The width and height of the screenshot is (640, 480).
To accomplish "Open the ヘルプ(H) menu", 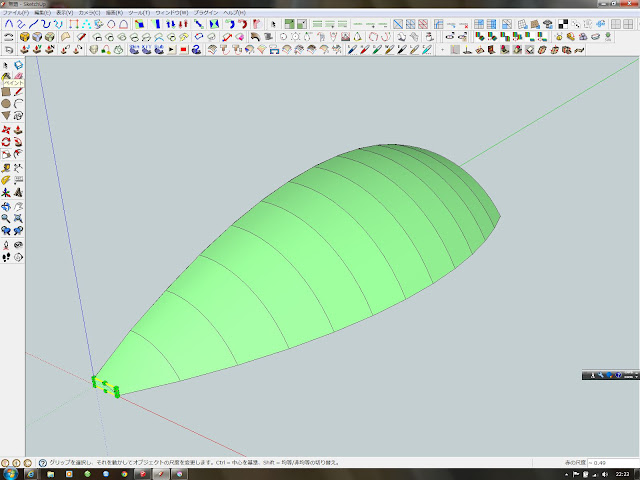I will pos(234,13).
